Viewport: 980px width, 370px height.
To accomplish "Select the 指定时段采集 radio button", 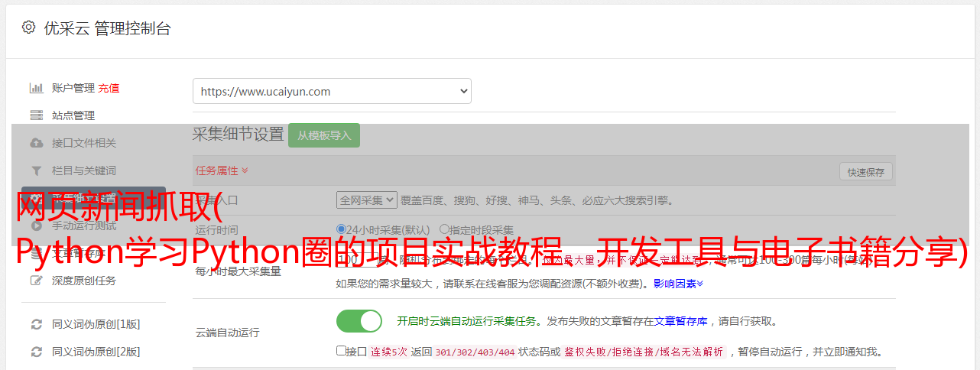I will coord(444,229).
